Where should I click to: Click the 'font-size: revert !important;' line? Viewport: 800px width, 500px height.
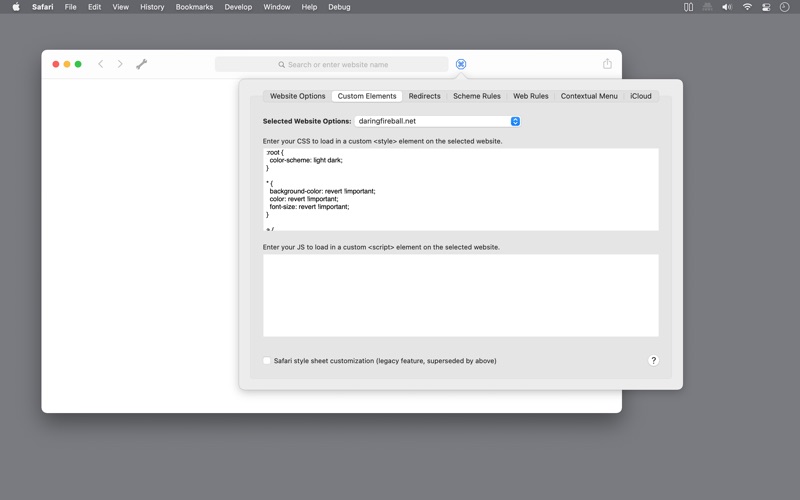[309, 207]
